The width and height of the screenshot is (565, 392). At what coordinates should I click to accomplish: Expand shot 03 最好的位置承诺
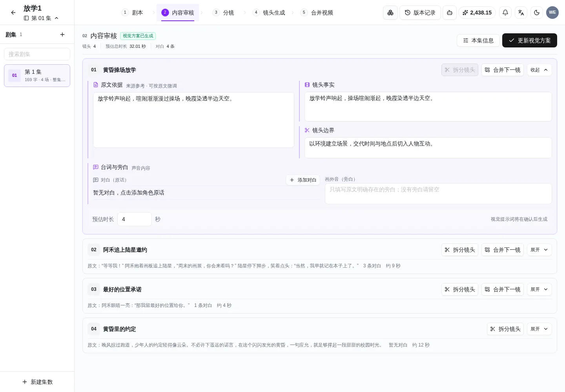click(x=539, y=289)
